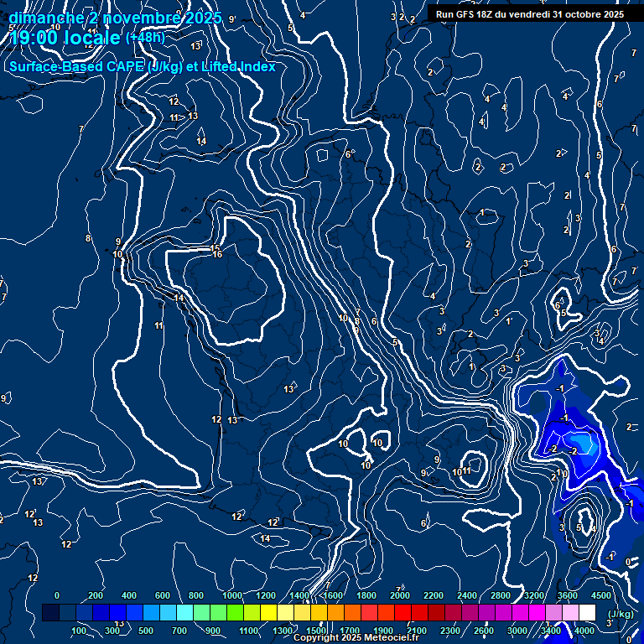Click the light blue CAPE maximum over Italy
The width and height of the screenshot is (644, 644).
tap(584, 443)
